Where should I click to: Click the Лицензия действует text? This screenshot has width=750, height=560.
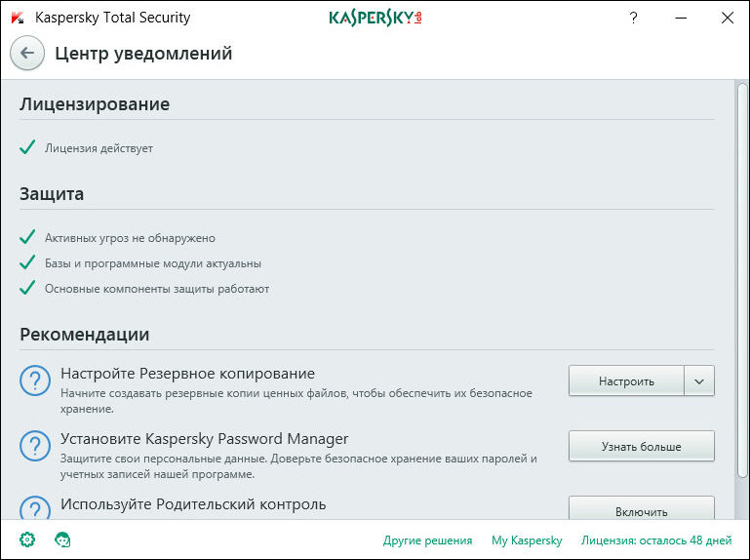pyautogui.click(x=99, y=148)
